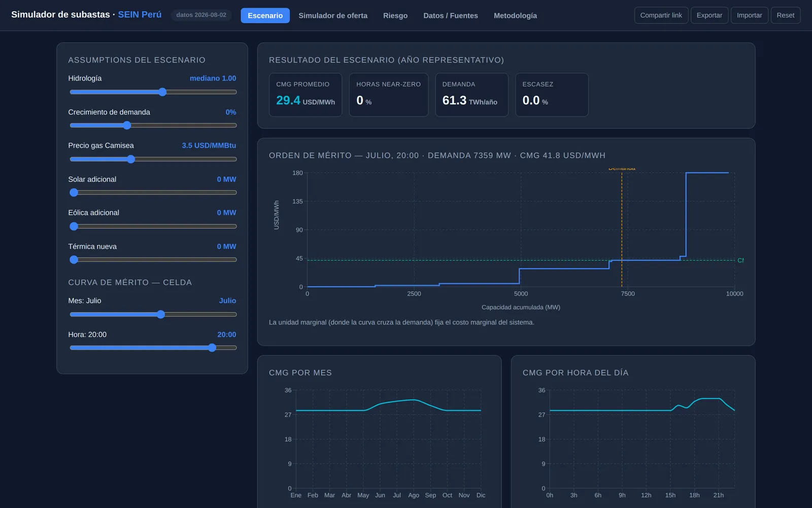Click the 'Hora: 20:00' label
This screenshot has height=508, width=812.
tap(87, 335)
